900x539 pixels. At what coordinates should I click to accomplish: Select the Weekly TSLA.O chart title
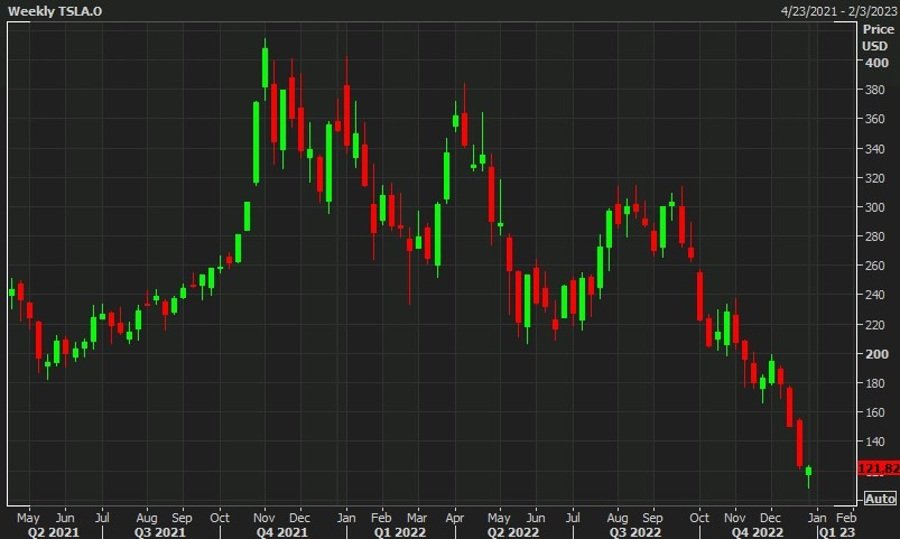(x=55, y=10)
